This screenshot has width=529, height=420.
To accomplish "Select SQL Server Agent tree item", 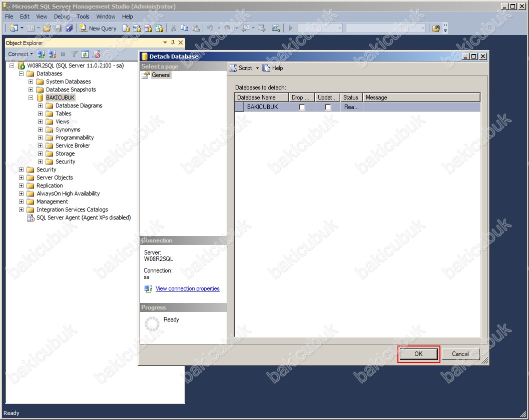I will [x=84, y=218].
